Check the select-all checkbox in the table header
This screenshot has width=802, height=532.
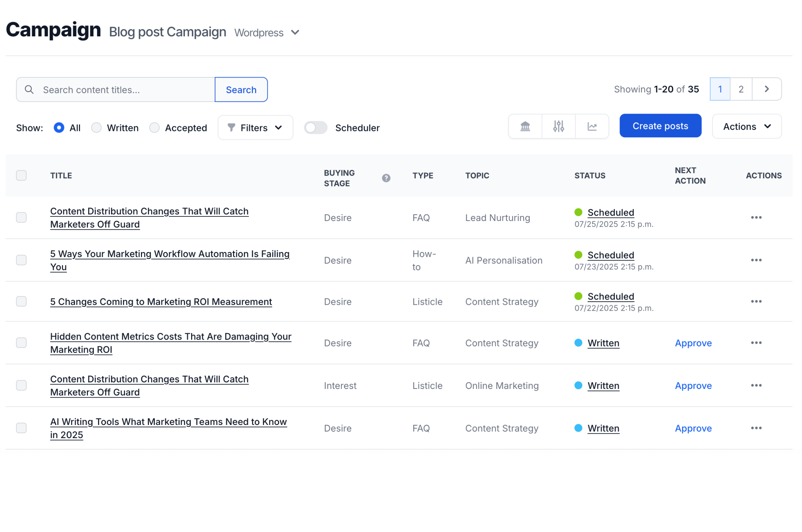[x=21, y=175]
